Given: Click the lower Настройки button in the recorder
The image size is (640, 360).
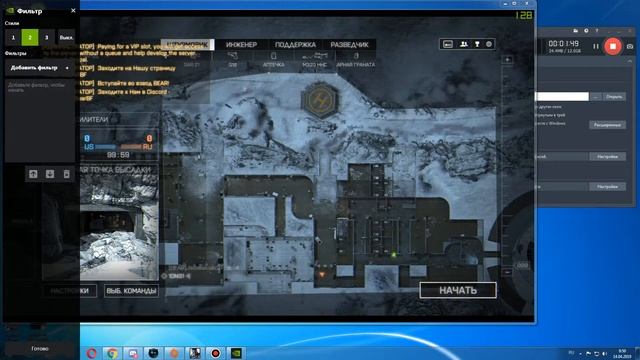Looking at the screenshot, I should click(607, 187).
